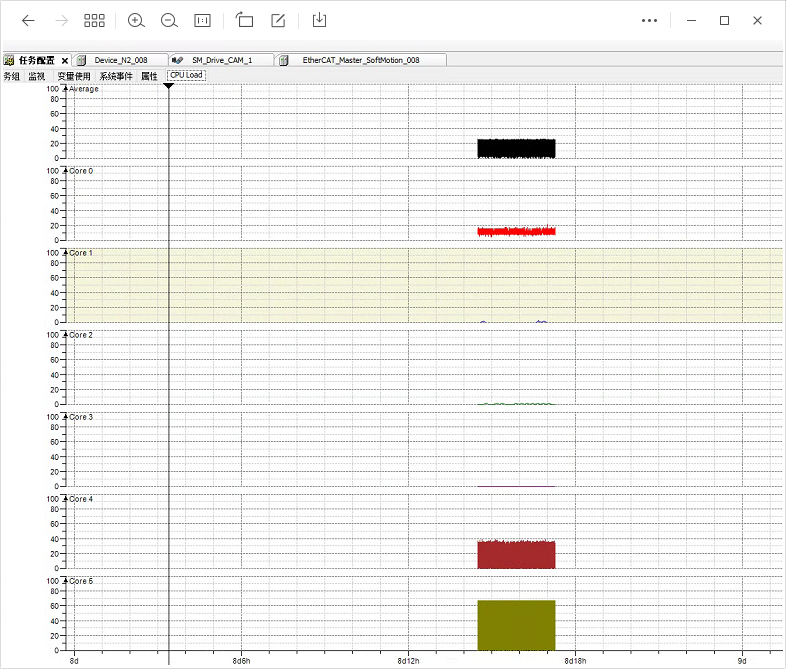The width and height of the screenshot is (786, 669).
Task: Open the thumbnail grid view icon
Action: pos(94,20)
